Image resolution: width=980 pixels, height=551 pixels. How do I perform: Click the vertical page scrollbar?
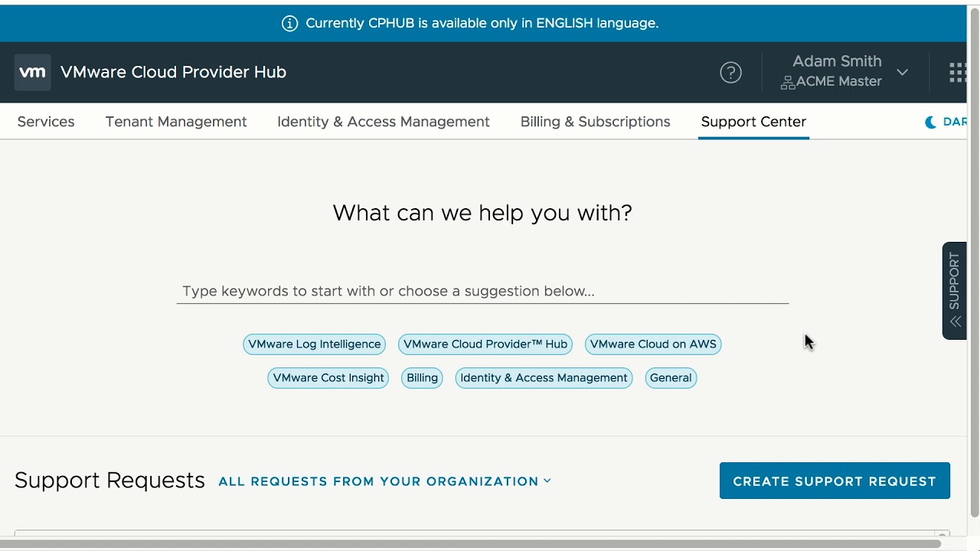coord(974,264)
